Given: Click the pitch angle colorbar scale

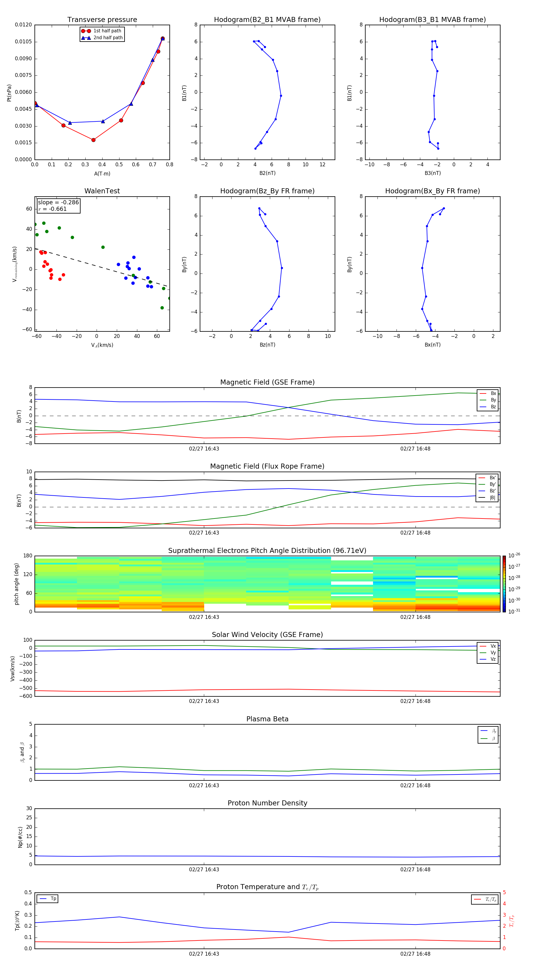Looking at the screenshot, I should [x=504, y=584].
